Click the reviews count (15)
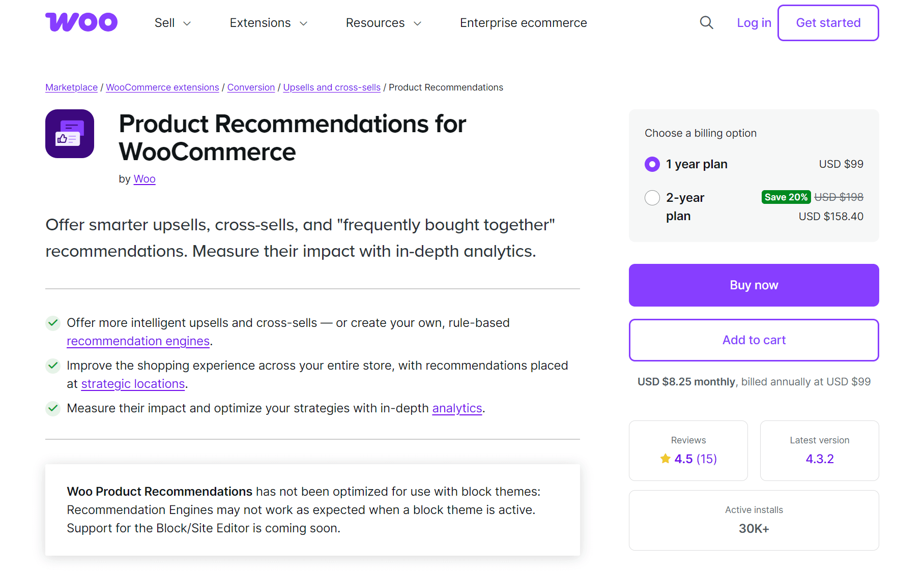 tap(706, 458)
